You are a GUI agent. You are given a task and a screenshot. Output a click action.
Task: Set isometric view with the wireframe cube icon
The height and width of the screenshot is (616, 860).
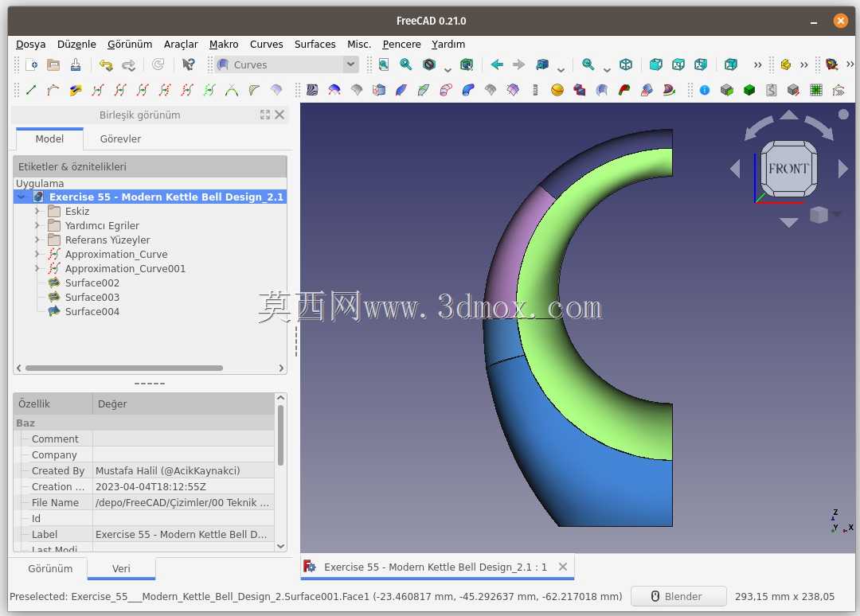626,64
